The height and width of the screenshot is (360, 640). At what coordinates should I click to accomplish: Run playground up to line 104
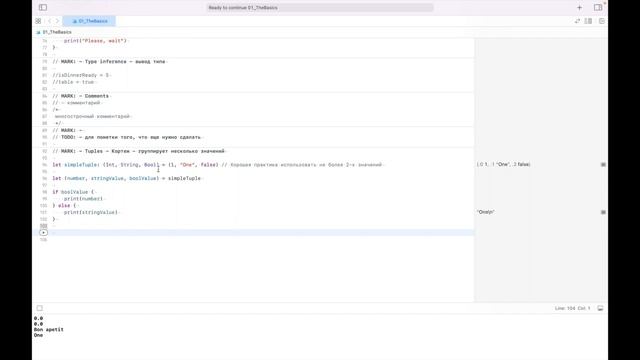43,233
